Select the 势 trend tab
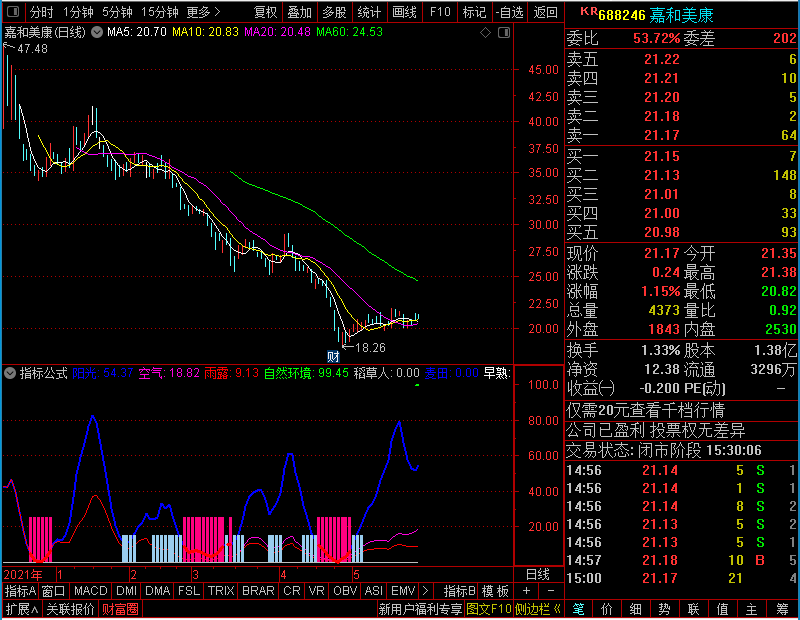Viewport: 800px width, 620px height. (664, 609)
